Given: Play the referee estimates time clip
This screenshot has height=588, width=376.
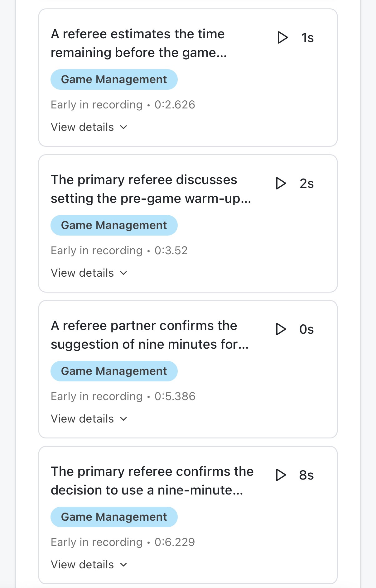Looking at the screenshot, I should pyautogui.click(x=282, y=38).
